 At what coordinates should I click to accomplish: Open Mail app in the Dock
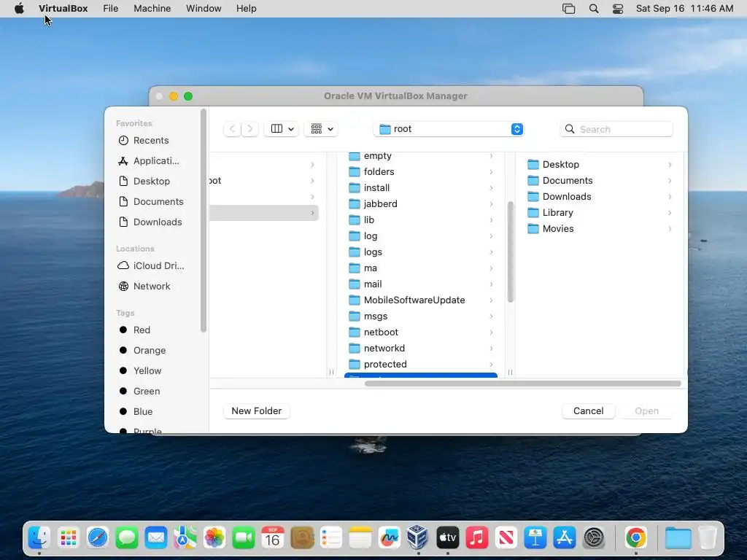click(156, 537)
